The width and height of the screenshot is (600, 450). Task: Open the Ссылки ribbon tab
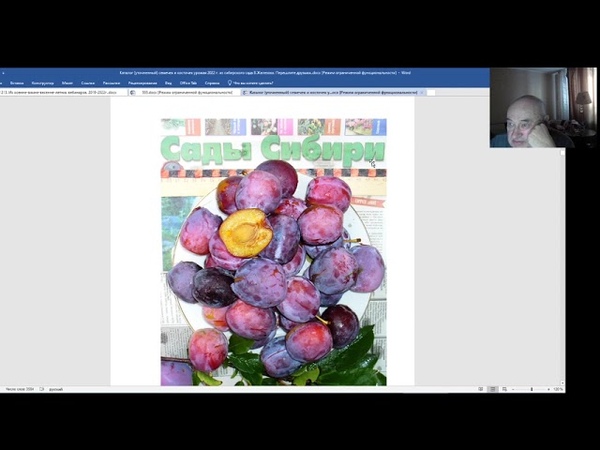[x=88, y=83]
